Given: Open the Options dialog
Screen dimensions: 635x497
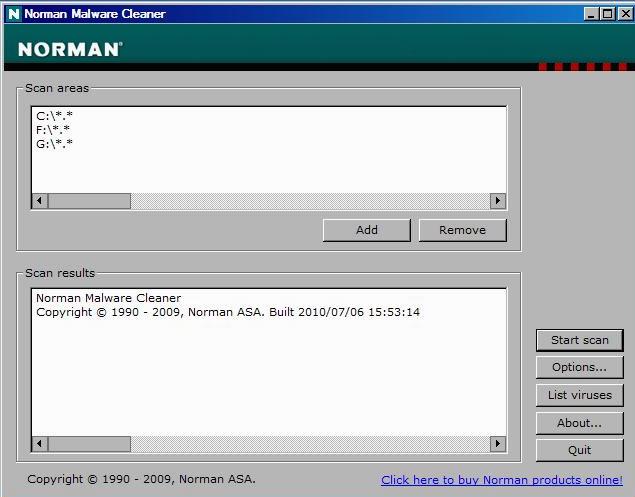Looking at the screenshot, I should point(580,367).
